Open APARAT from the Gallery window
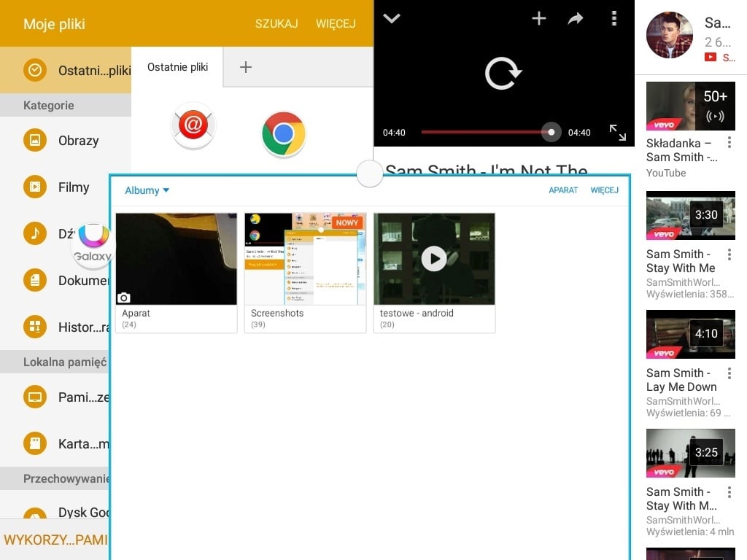This screenshot has width=747, height=560. pyautogui.click(x=563, y=190)
